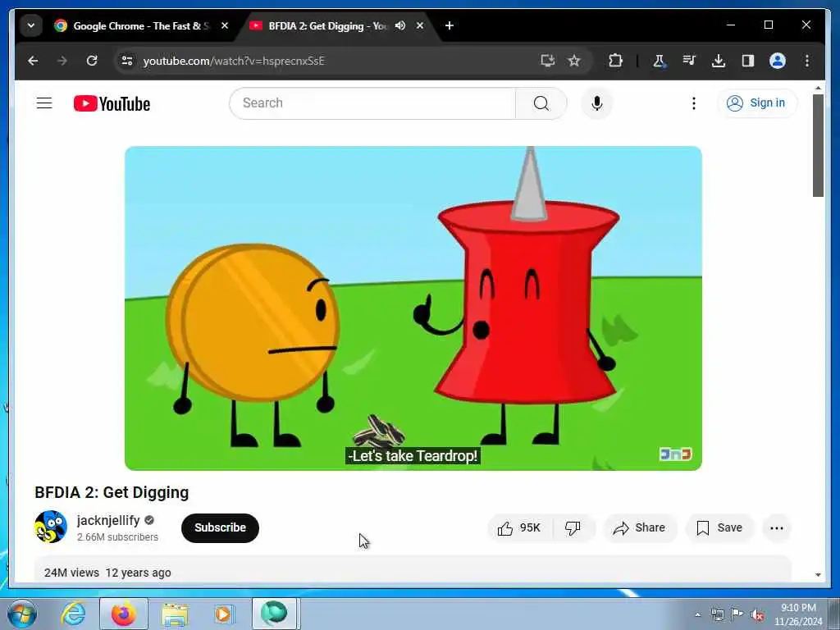The image size is (840, 630).
Task: Focus the YouTube Search field
Action: point(372,103)
